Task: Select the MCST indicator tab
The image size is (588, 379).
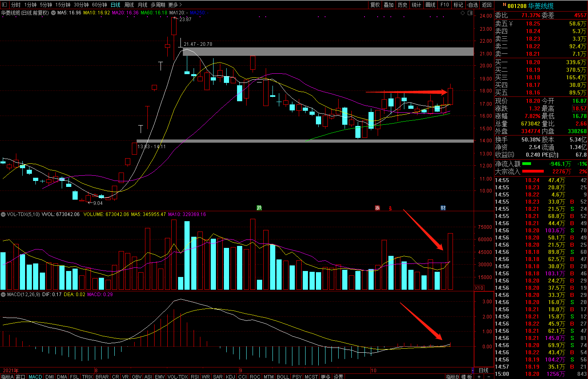Action: click(x=312, y=377)
